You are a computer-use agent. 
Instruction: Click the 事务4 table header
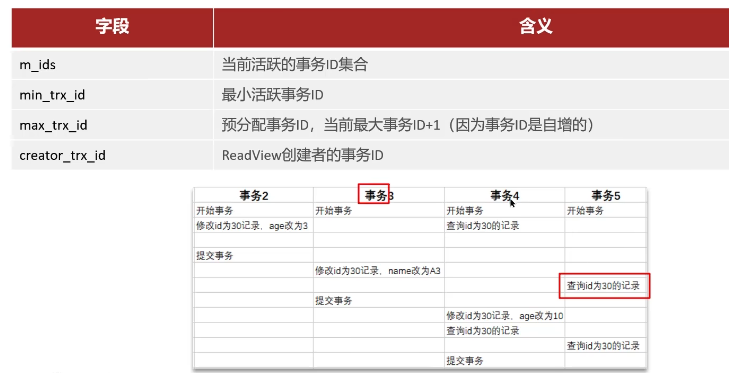pos(505,196)
